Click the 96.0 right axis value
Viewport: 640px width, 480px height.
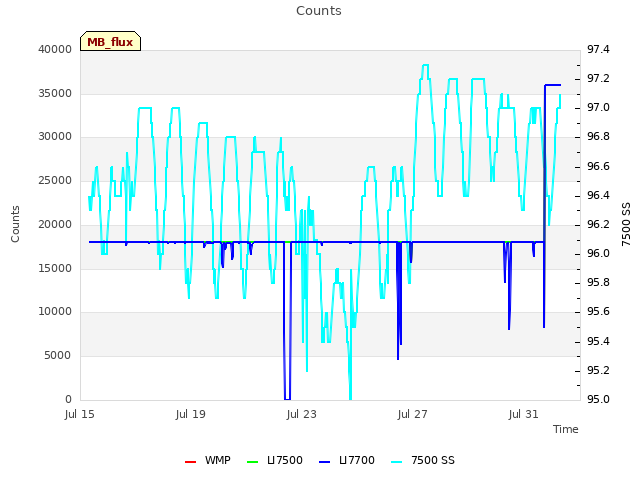pyautogui.click(x=598, y=253)
